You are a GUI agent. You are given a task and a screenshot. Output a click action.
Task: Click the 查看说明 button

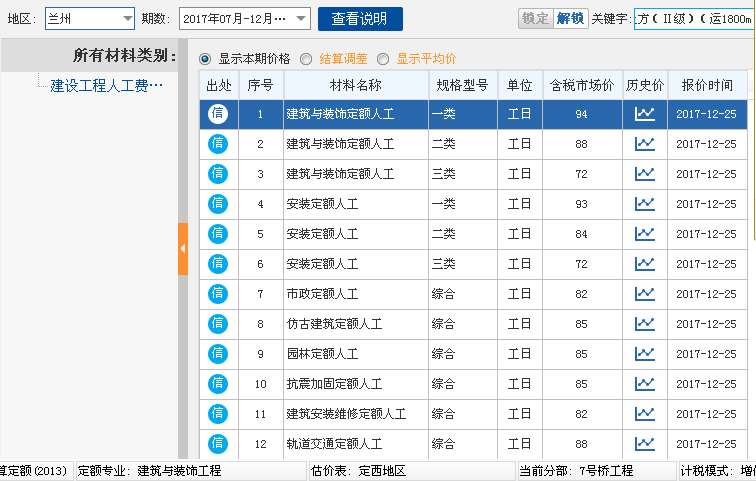pyautogui.click(x=360, y=19)
